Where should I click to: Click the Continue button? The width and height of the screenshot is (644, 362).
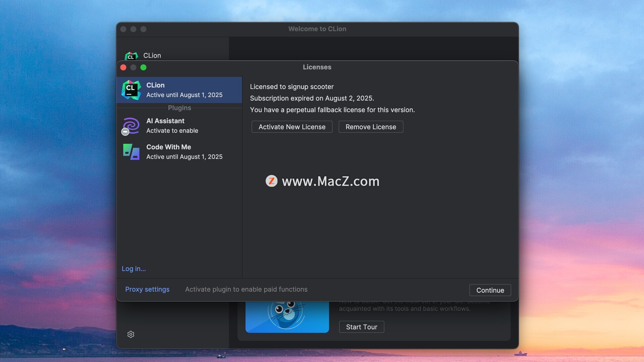tap(490, 290)
